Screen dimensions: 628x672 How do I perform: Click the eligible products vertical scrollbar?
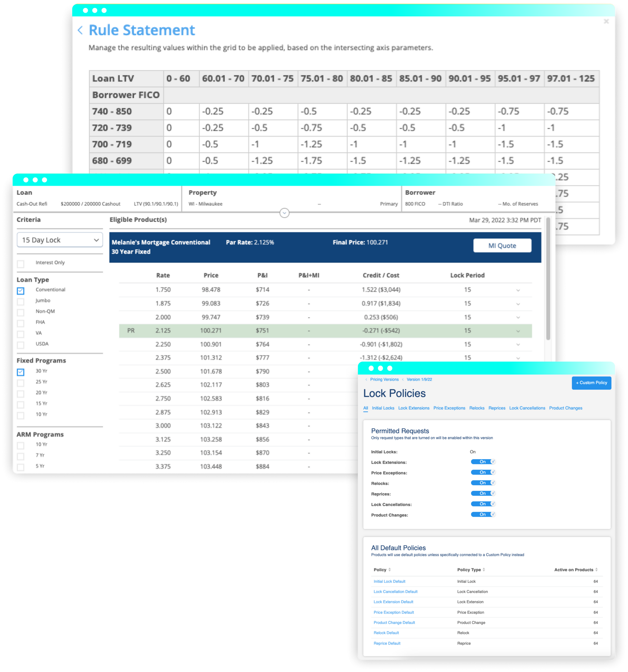[548, 279]
